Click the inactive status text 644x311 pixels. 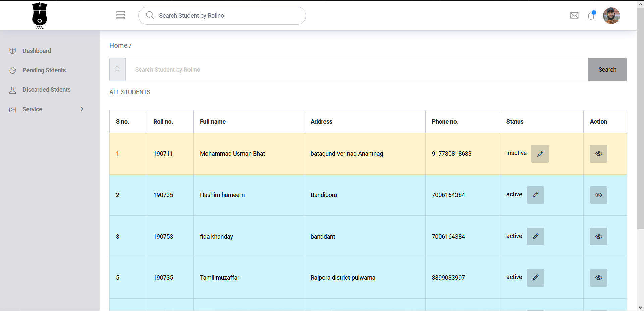tap(517, 153)
